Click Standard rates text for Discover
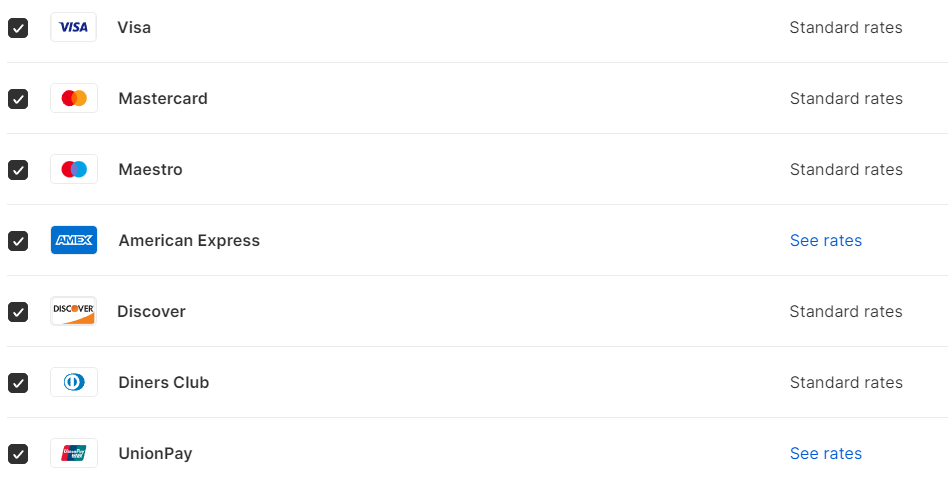 point(846,311)
